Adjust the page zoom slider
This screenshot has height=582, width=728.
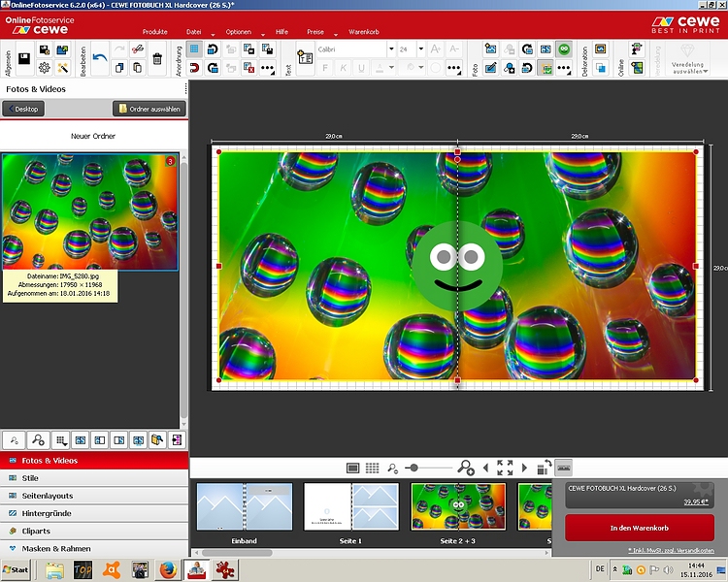tap(414, 468)
